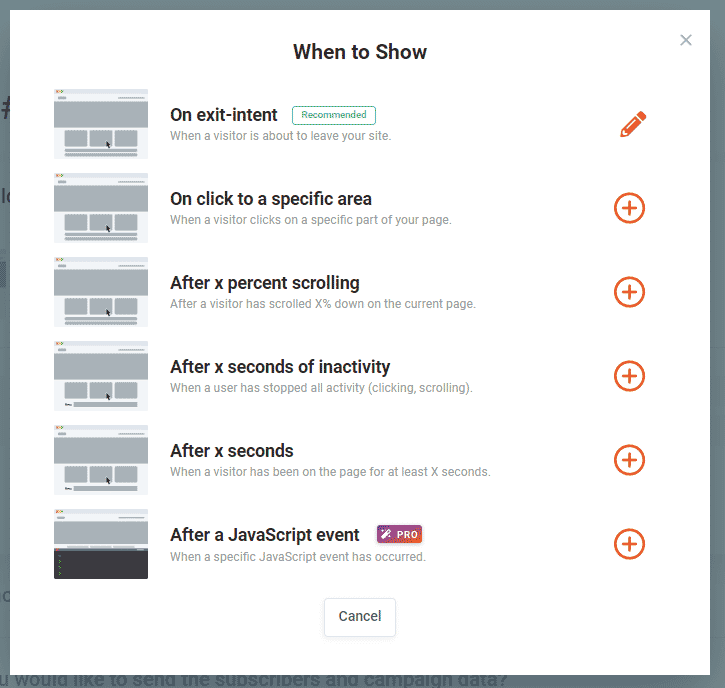Click the PRO badge next to JavaScript event
This screenshot has height=688, width=725.
pos(399,534)
